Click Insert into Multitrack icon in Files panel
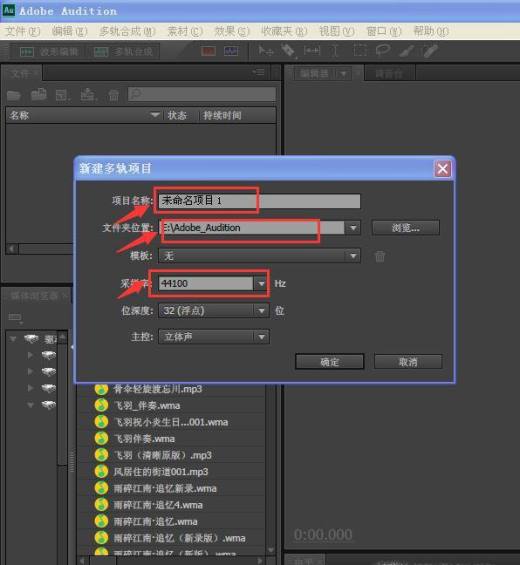 click(x=88, y=95)
